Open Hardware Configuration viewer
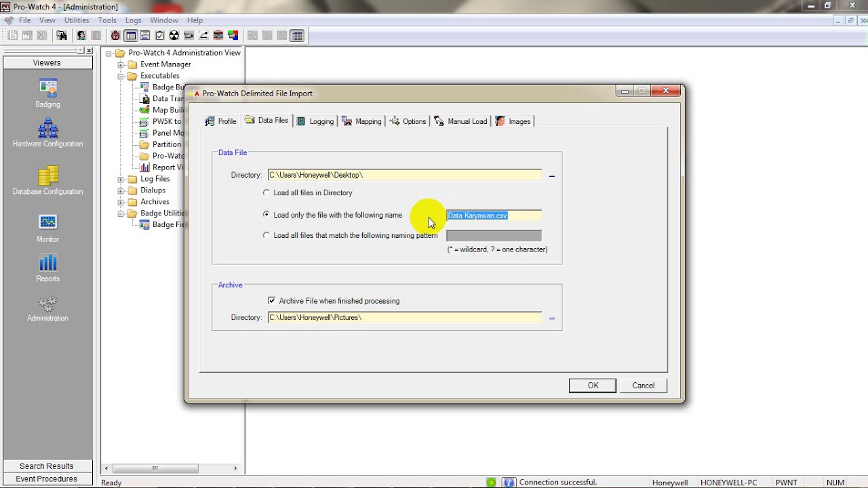This screenshot has height=488, width=868. point(47,127)
